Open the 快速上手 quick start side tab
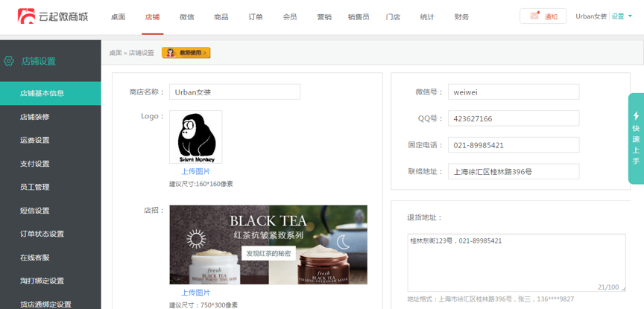 (x=636, y=138)
